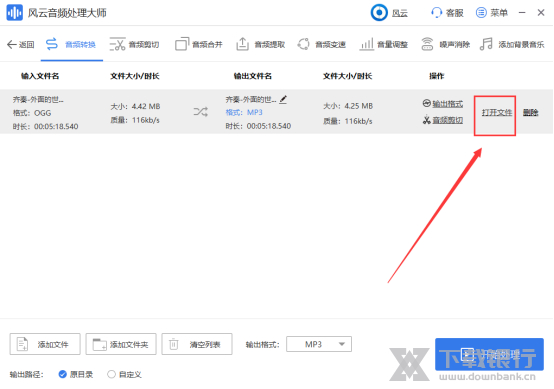Viewport: 554px width, 389px height.
Task: Click the 格式: OGG input format text
Action: pyautogui.click(x=32, y=113)
